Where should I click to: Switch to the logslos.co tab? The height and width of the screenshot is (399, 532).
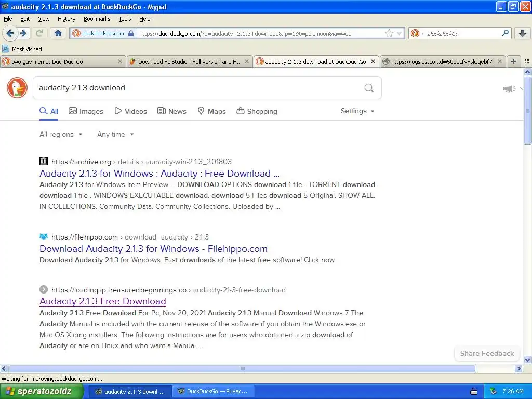click(x=443, y=61)
